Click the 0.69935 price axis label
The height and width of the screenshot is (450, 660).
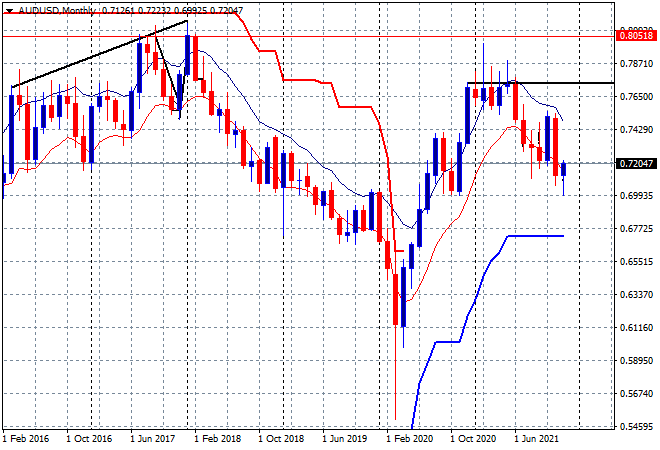pos(636,196)
